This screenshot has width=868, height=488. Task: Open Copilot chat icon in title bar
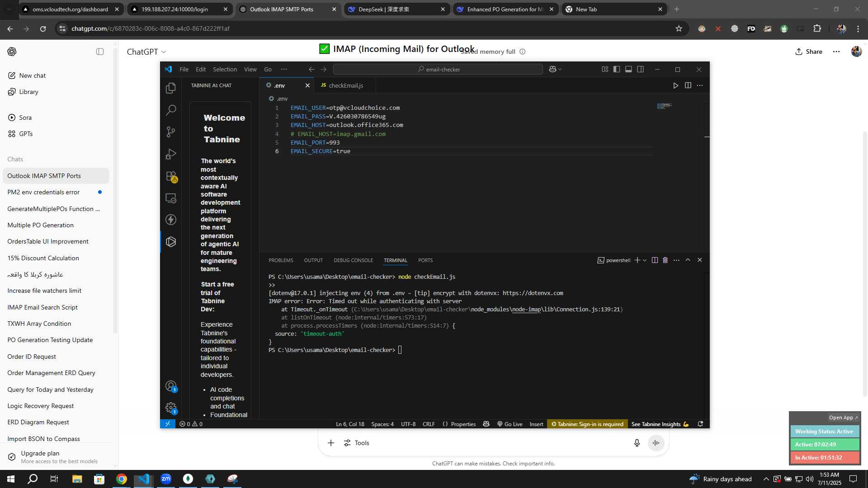click(x=552, y=69)
